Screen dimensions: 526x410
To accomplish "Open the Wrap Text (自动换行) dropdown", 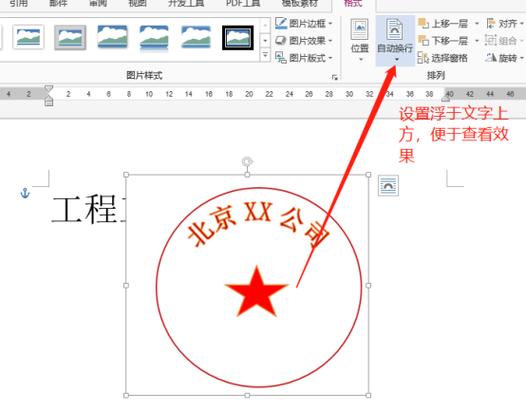I will click(x=395, y=40).
